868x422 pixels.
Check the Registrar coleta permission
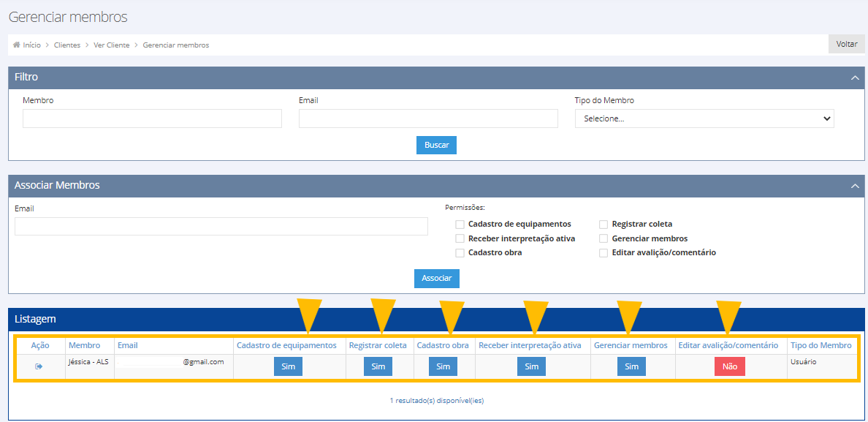(x=604, y=225)
